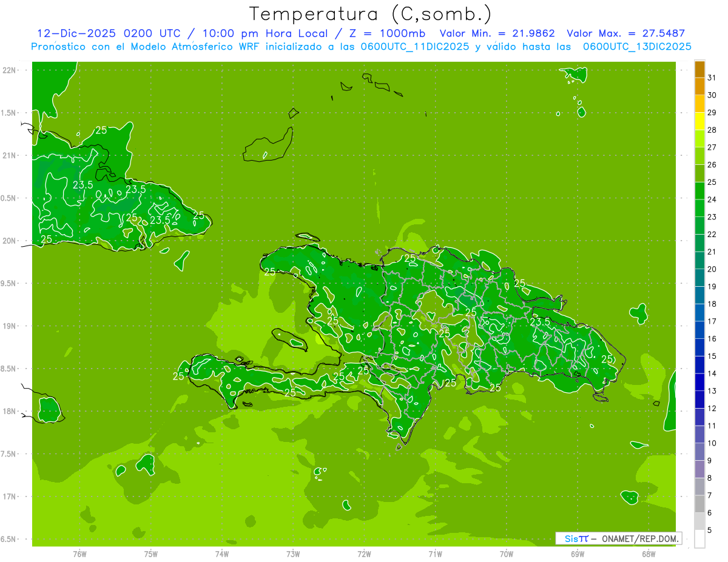Click the longitude label "72W"
Screen dimensions: 728x562
coord(364,554)
